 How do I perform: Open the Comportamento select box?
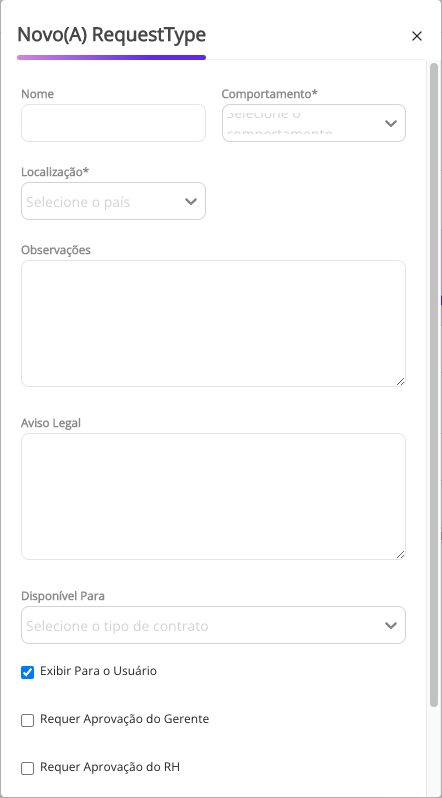click(314, 123)
